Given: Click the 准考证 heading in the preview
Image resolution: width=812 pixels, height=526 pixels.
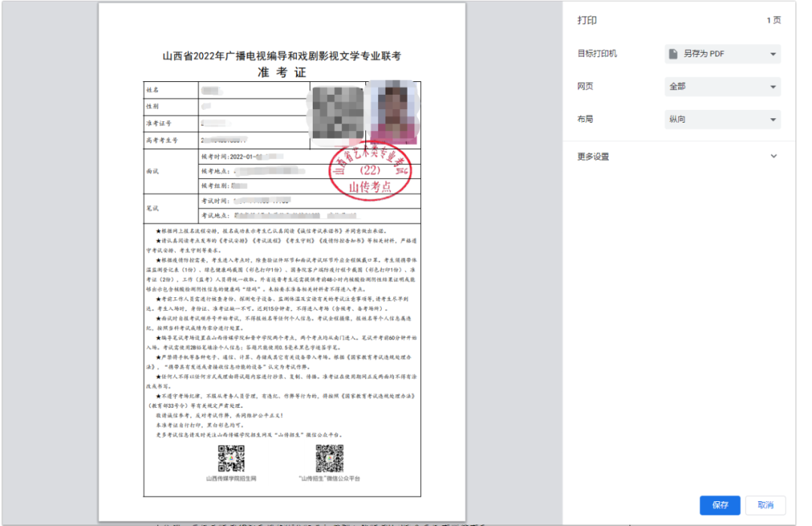Looking at the screenshot, I should pyautogui.click(x=282, y=72).
